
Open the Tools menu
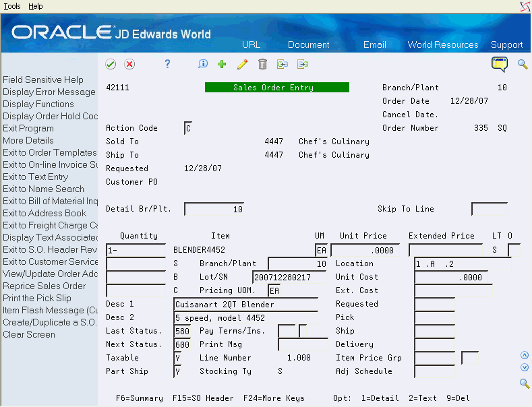[12, 6]
